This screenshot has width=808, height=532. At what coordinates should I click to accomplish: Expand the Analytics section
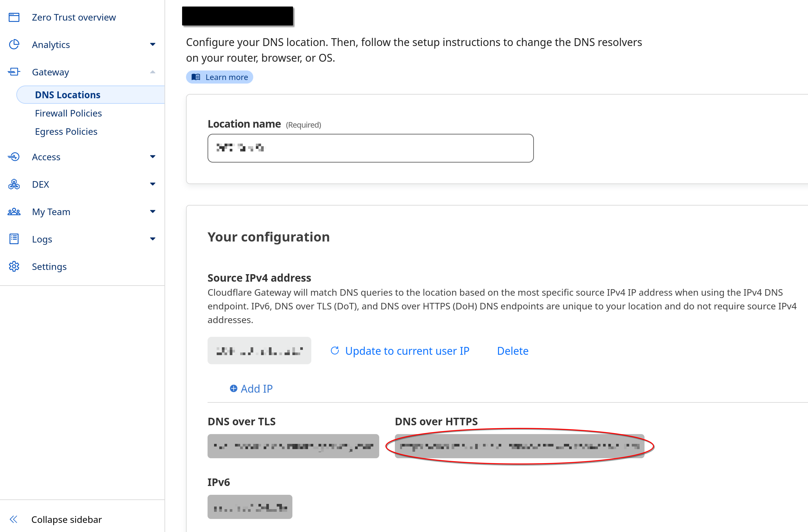[x=153, y=44]
